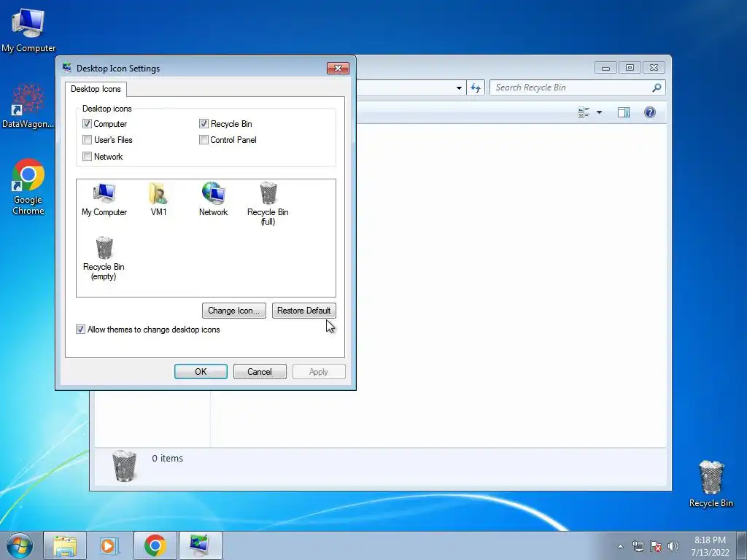Image resolution: width=747 pixels, height=560 pixels.
Task: Open the Windows Start menu
Action: point(20,545)
